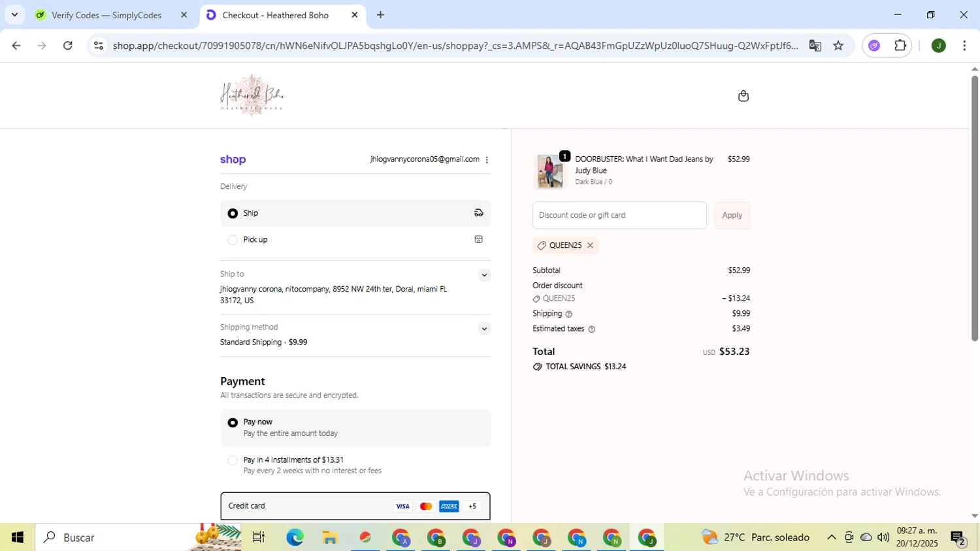Open Microsoft Edge from taskbar
This screenshot has width=980, height=551.
295,537
